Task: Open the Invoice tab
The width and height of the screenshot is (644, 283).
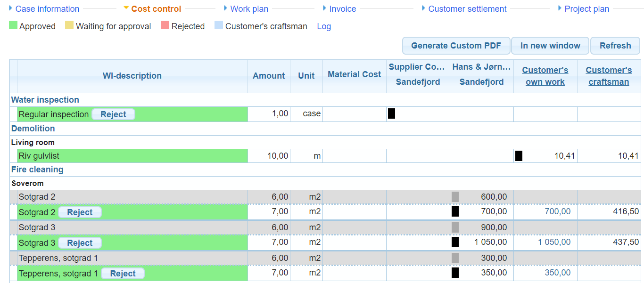Action: pos(342,9)
